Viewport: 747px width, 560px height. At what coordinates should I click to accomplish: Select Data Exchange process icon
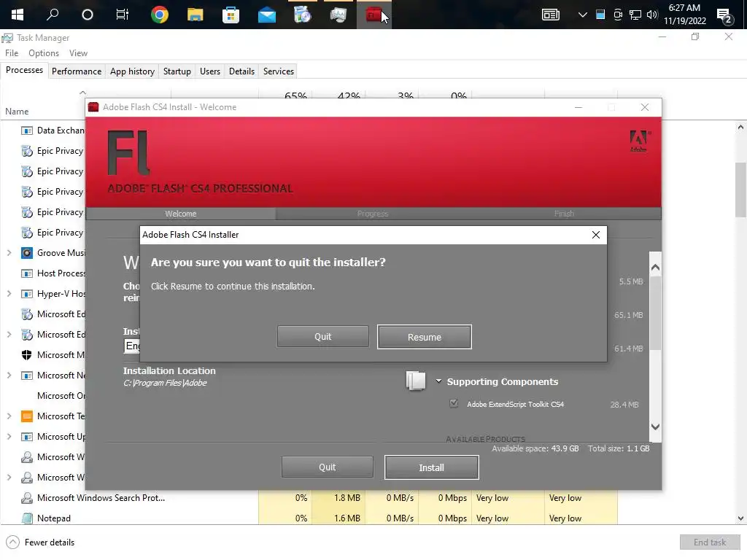point(27,131)
